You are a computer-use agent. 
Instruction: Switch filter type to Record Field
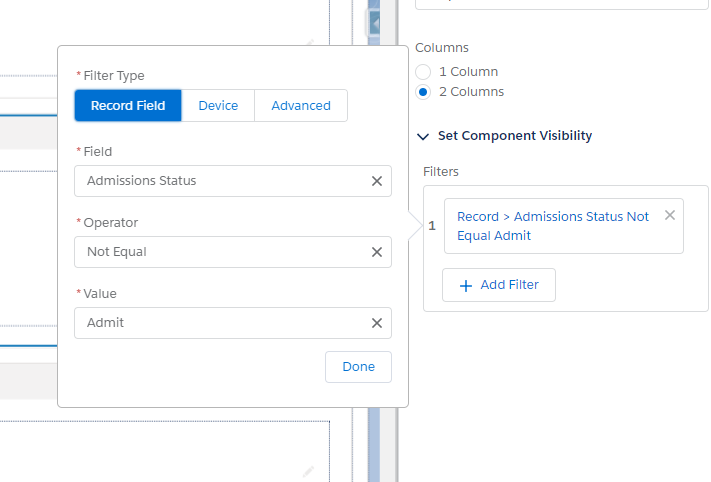point(128,106)
